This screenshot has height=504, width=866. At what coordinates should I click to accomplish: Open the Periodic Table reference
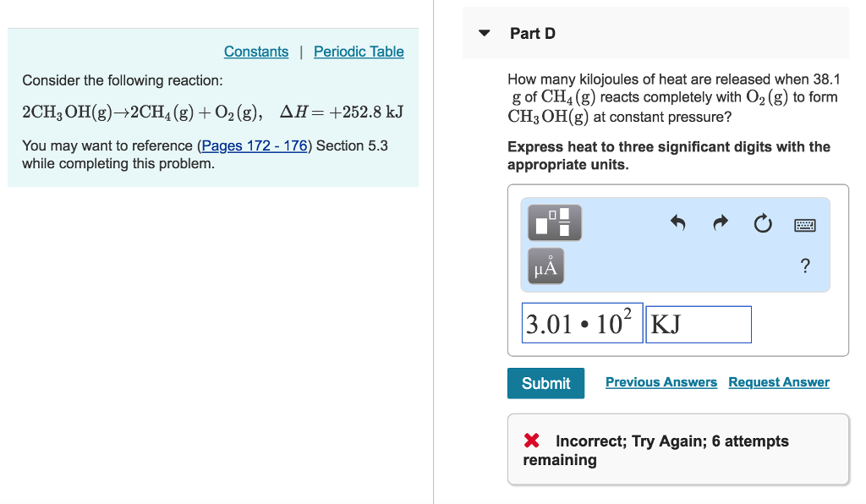click(359, 52)
